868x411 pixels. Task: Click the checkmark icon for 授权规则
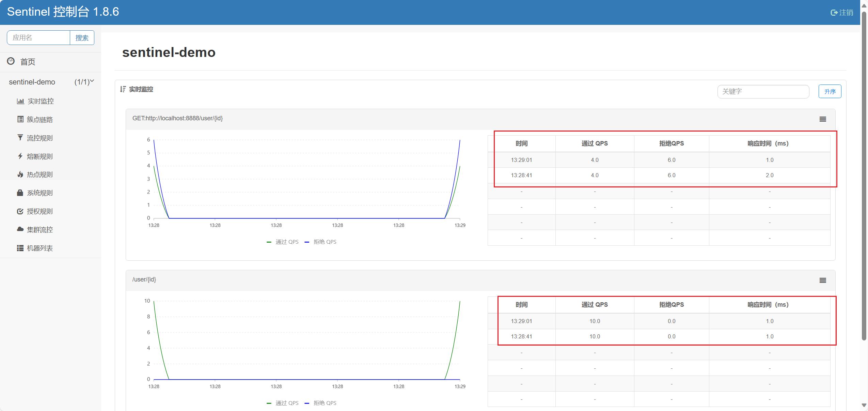click(x=20, y=211)
